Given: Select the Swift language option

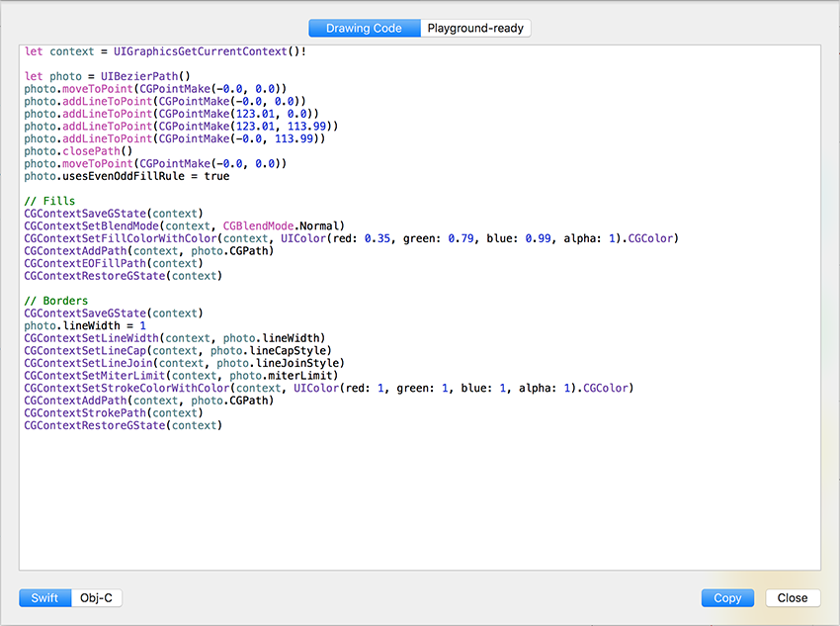Looking at the screenshot, I should pos(45,598).
